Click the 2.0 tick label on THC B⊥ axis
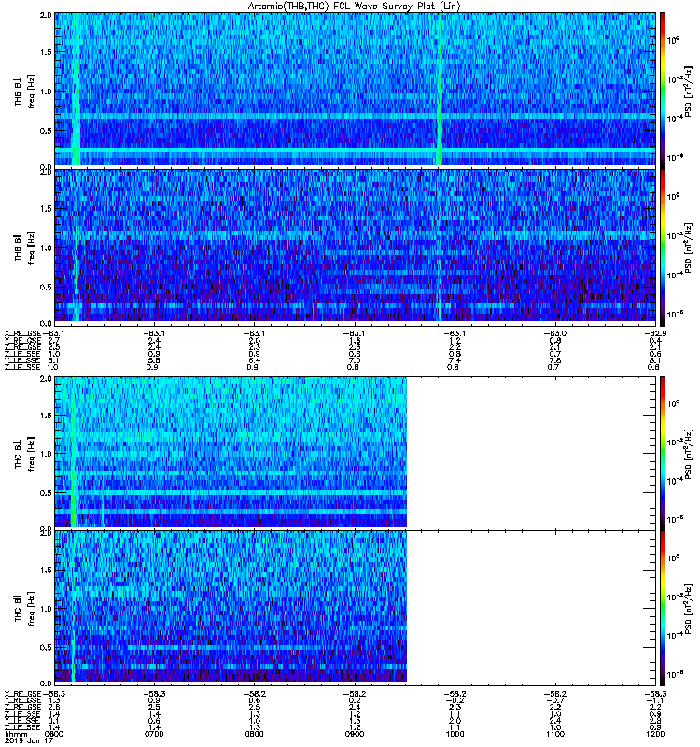The height and width of the screenshot is (747, 700). tap(46, 379)
